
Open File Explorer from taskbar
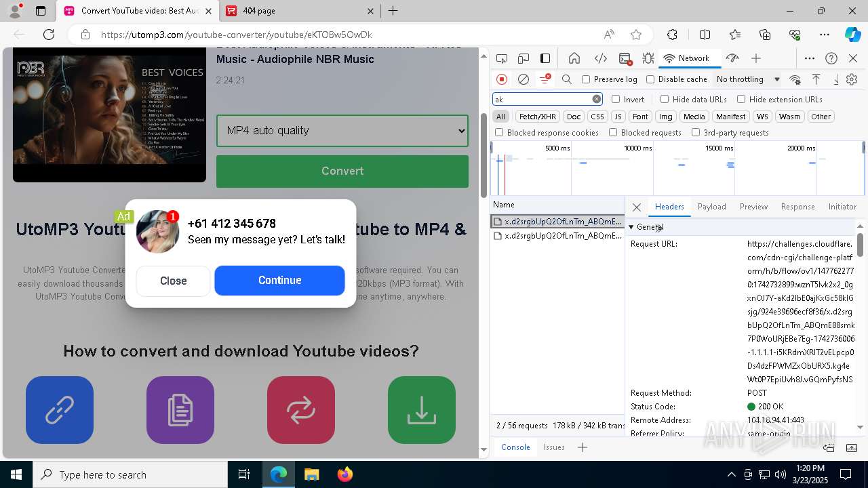pyautogui.click(x=311, y=474)
